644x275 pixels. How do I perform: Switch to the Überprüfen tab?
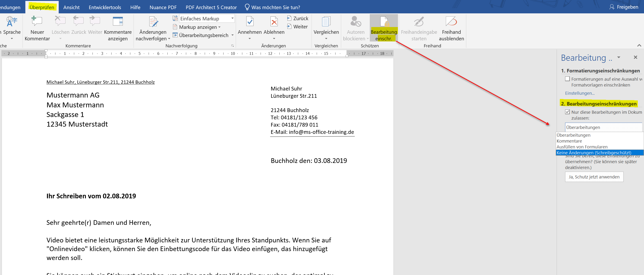(42, 7)
